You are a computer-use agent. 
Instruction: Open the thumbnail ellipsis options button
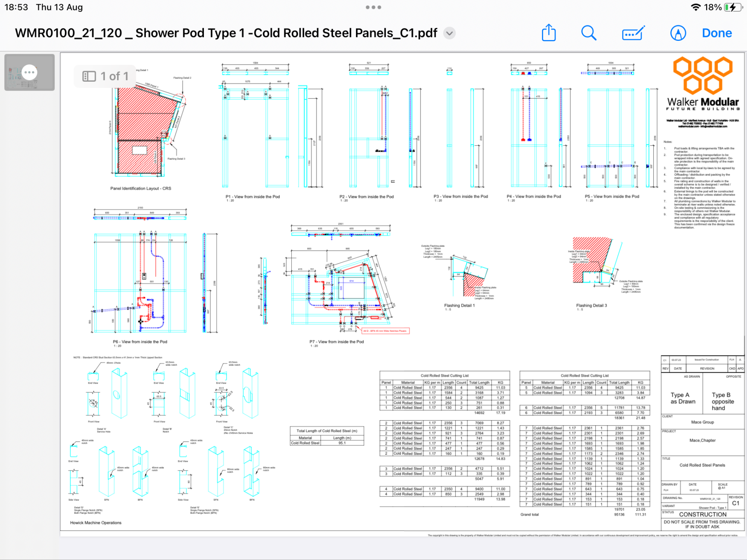[x=30, y=72]
